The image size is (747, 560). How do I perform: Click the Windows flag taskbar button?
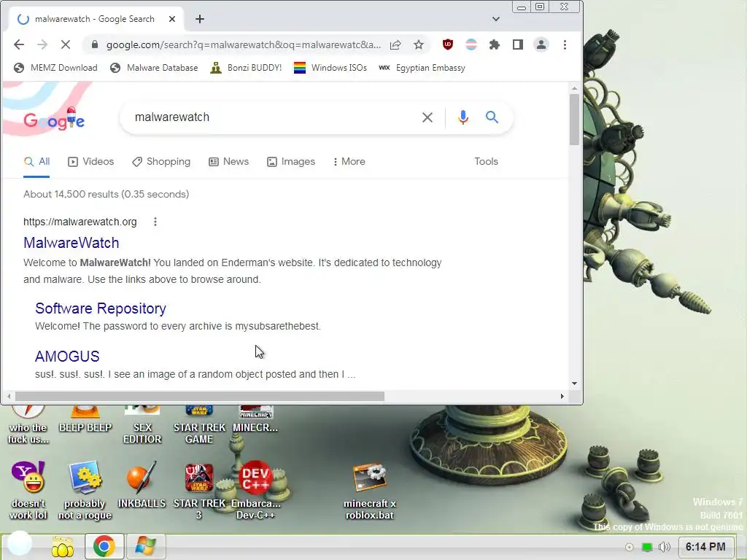point(146,546)
